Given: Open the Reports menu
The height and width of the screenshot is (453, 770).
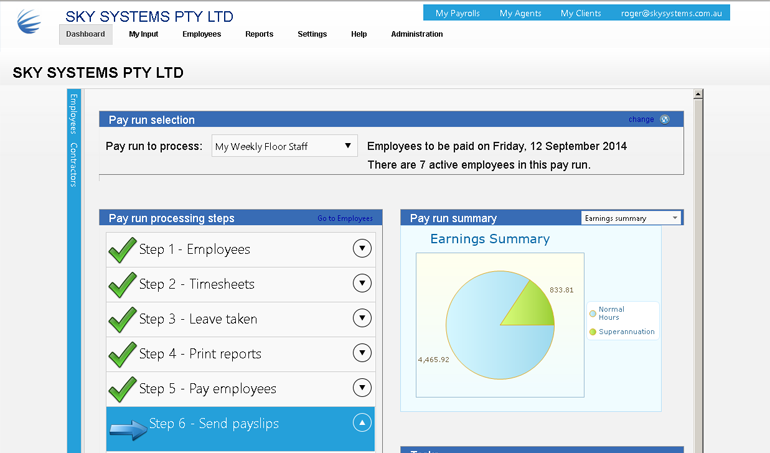Looking at the screenshot, I should pyautogui.click(x=259, y=34).
